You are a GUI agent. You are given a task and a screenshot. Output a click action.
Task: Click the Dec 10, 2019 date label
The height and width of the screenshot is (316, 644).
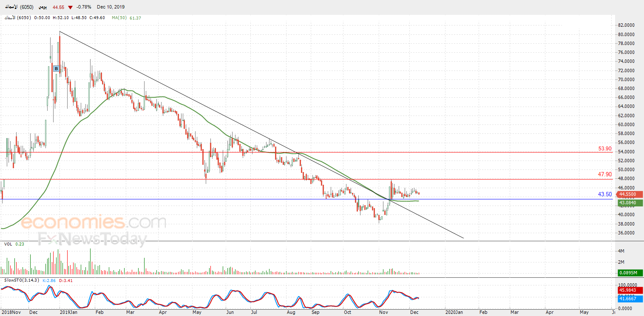111,7
